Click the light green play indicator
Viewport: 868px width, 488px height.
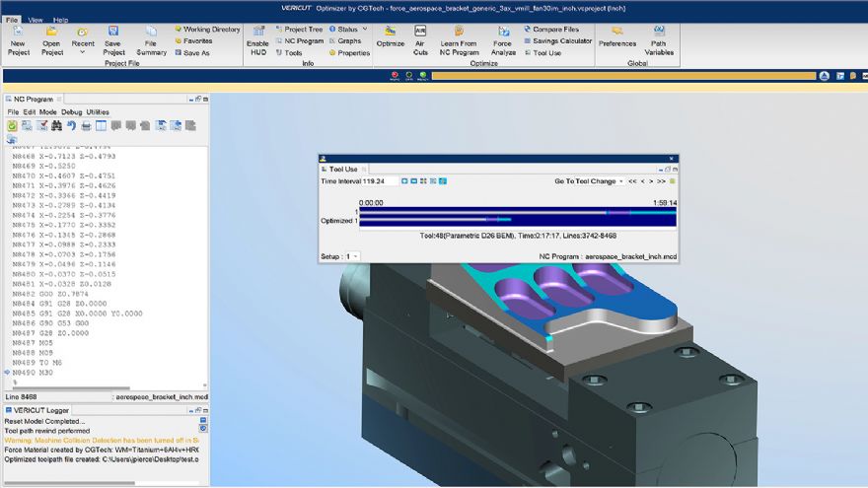423,75
